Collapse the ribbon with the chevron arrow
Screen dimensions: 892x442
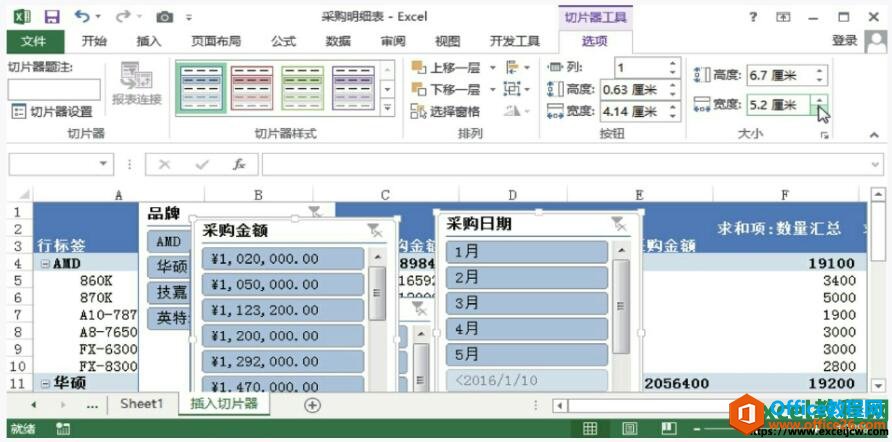coord(874,135)
